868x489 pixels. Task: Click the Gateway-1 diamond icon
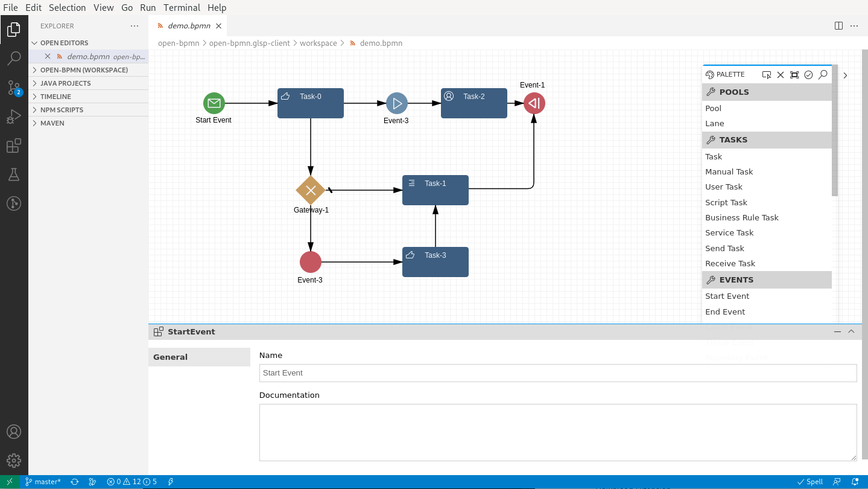(x=311, y=191)
